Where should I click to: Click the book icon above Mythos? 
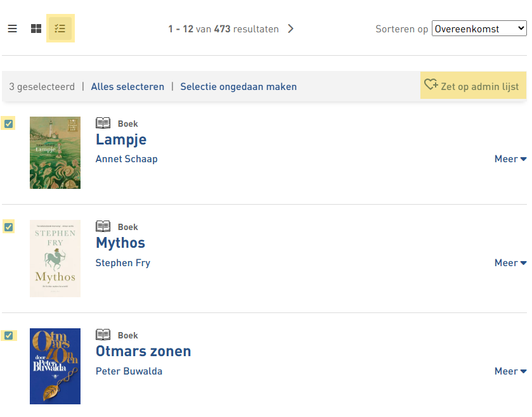(103, 226)
